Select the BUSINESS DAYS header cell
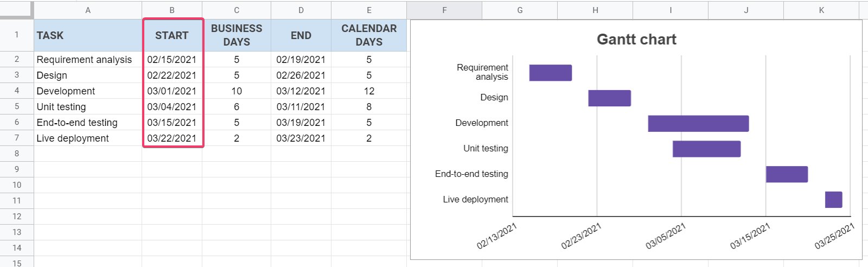Screen dimensions: 868x267 pyautogui.click(x=237, y=36)
